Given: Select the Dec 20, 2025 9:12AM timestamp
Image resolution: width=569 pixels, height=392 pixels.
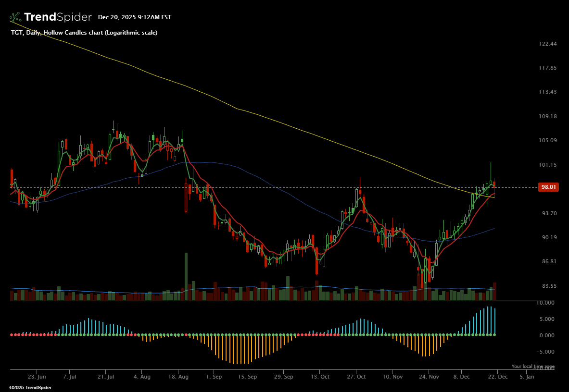Looking at the screenshot, I should click(134, 17).
